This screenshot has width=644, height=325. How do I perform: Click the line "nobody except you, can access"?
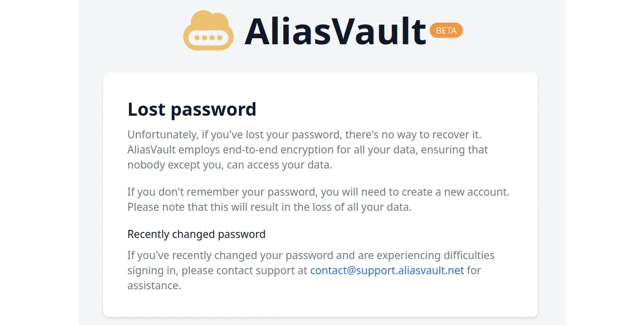[229, 165]
